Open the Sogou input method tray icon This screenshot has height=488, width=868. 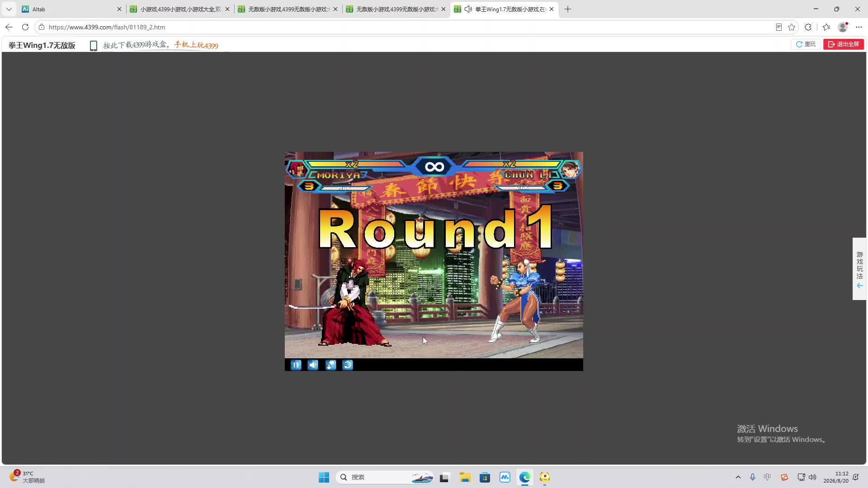point(784,477)
